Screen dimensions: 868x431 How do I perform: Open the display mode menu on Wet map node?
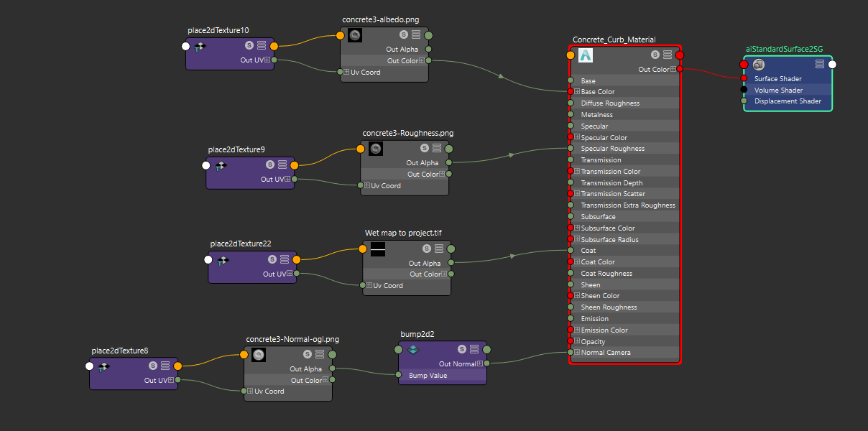tap(438, 248)
